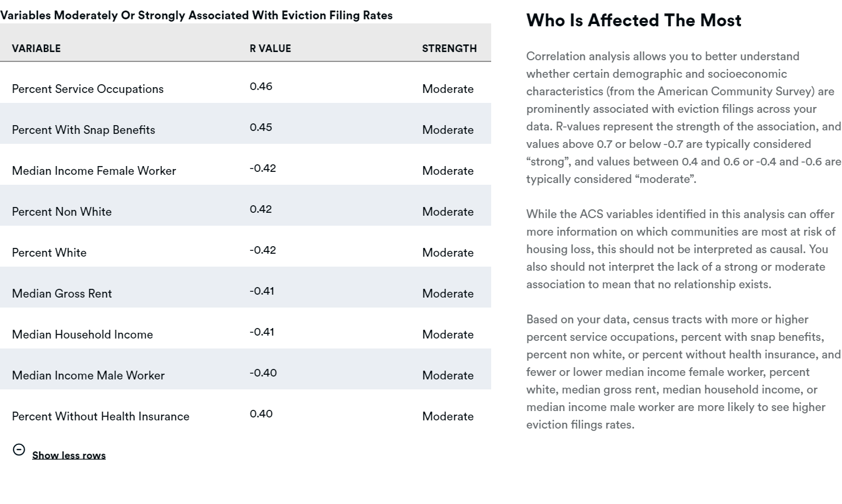Sort table by the STRENGTH column header
842x504 pixels.
449,49
